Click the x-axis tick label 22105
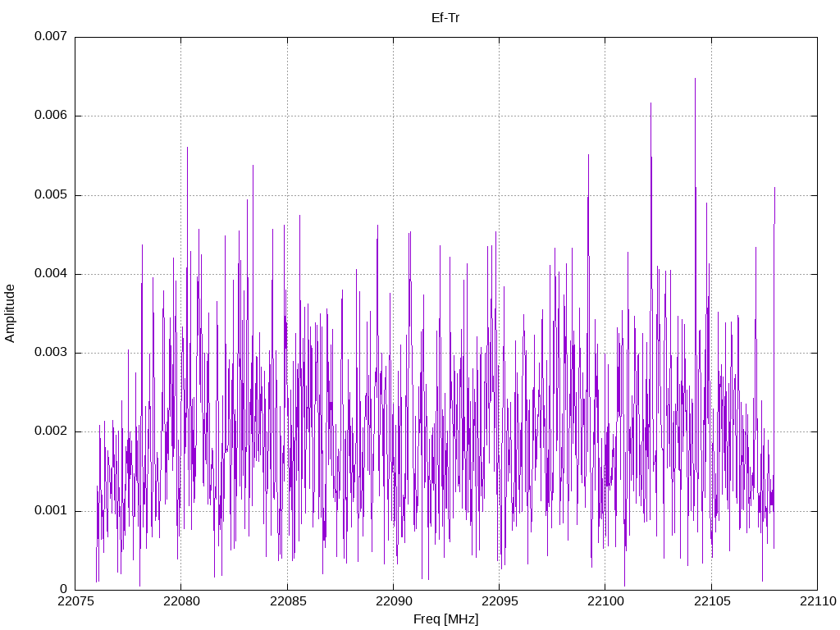 [711, 601]
